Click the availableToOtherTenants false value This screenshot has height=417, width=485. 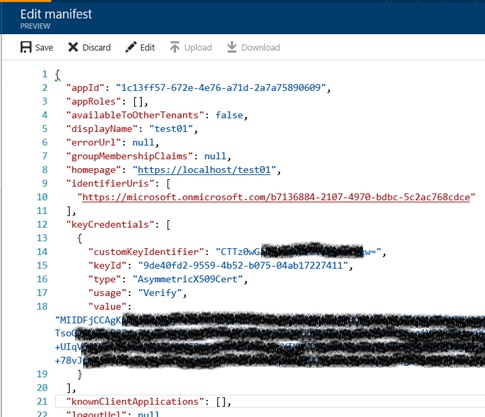[229, 115]
